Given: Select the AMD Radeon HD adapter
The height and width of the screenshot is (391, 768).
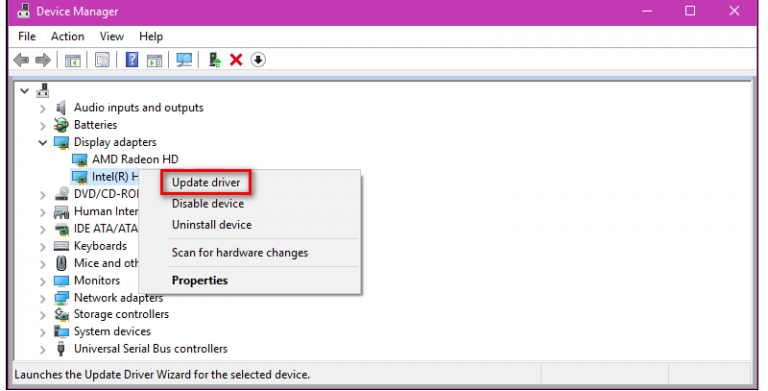Looking at the screenshot, I should pos(135,159).
